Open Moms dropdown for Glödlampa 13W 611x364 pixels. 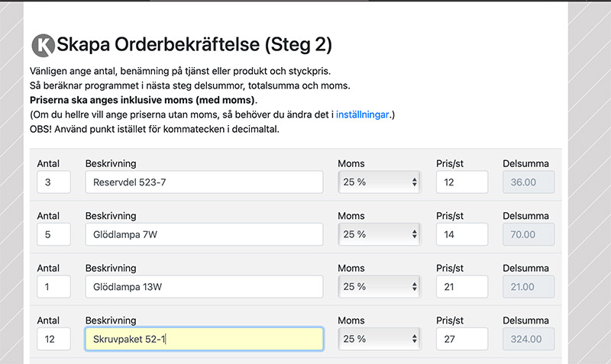tap(380, 286)
